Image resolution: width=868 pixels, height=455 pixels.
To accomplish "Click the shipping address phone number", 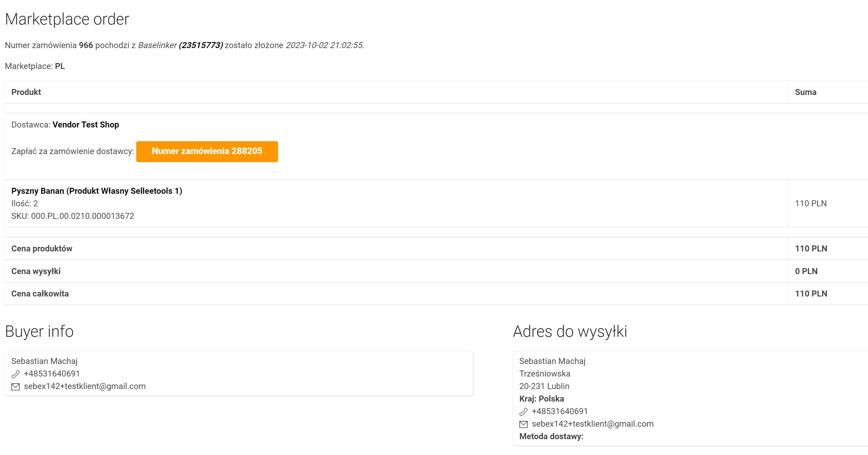I will [559, 411].
